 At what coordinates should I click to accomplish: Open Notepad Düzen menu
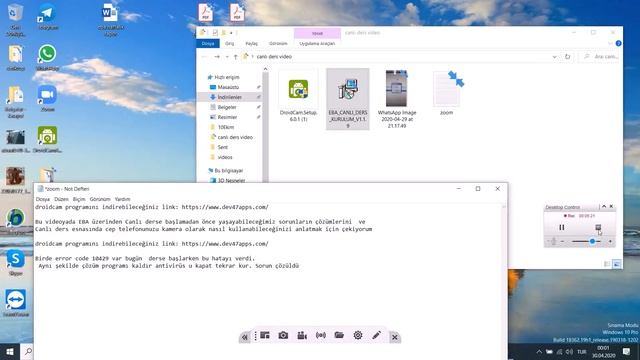(61, 199)
